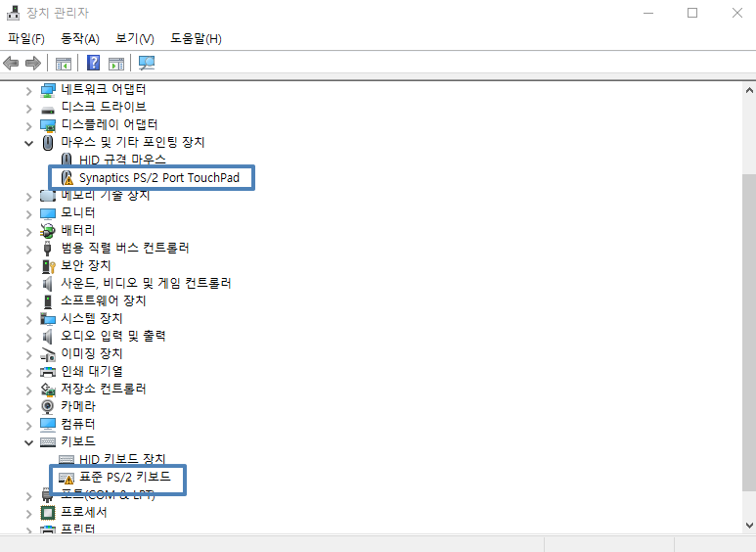Click the speaker icon beside 사운드, 비디오 및 게임 컨트롤러
This screenshot has width=756, height=552.
pyautogui.click(x=47, y=283)
